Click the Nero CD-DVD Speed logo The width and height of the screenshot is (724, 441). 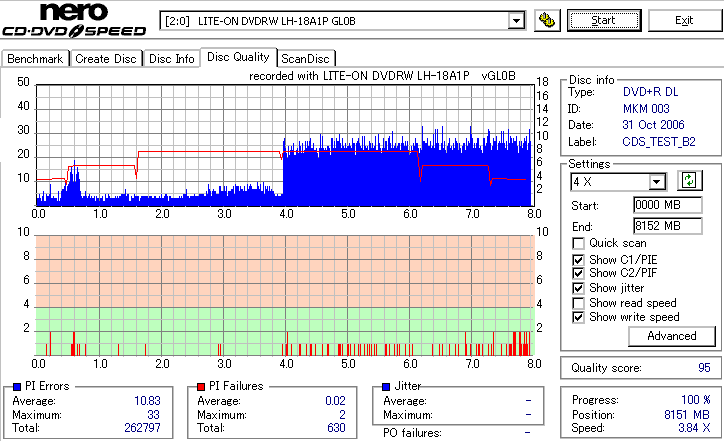(74, 20)
